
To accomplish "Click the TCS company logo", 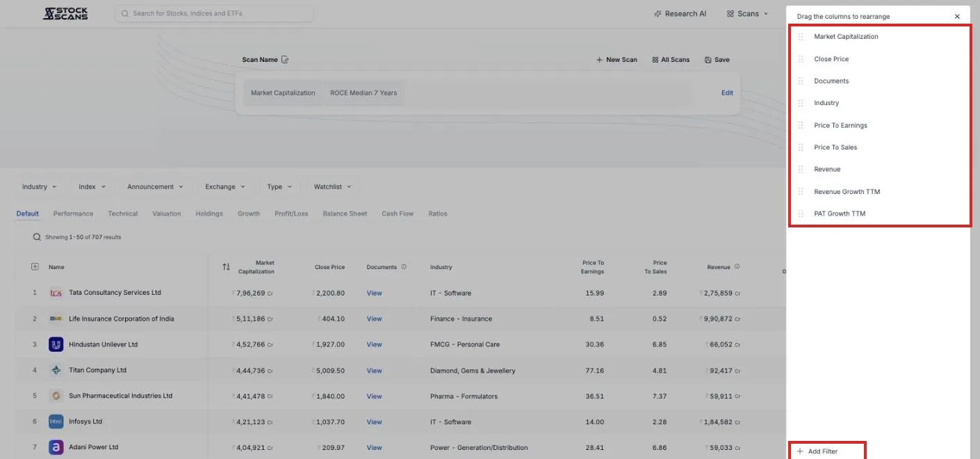I will click(56, 293).
